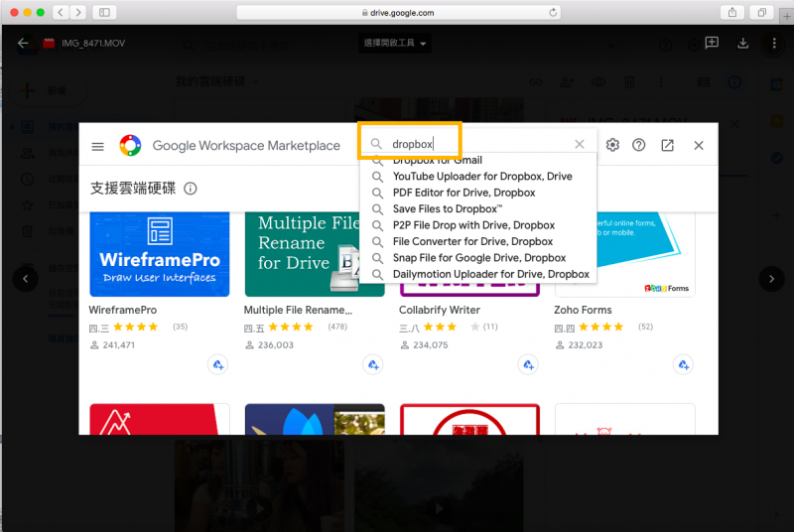The height and width of the screenshot is (532, 794).
Task: Click the Drive icon under Collabrify Writer
Action: point(528,364)
